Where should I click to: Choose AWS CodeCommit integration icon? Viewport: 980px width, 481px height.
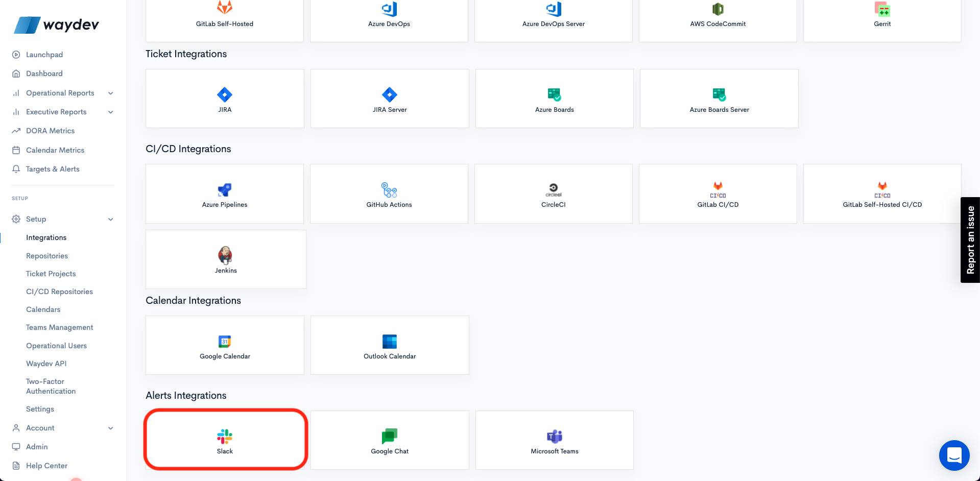(x=718, y=9)
